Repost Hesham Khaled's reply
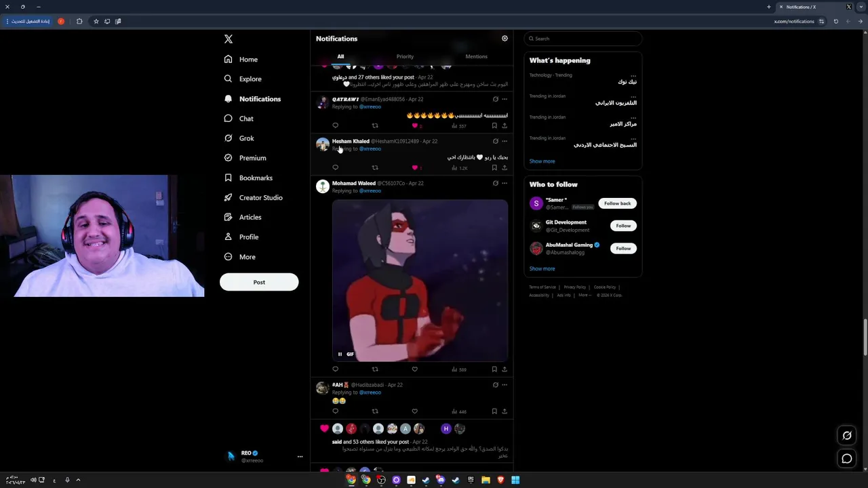This screenshot has width=868, height=488. click(375, 167)
